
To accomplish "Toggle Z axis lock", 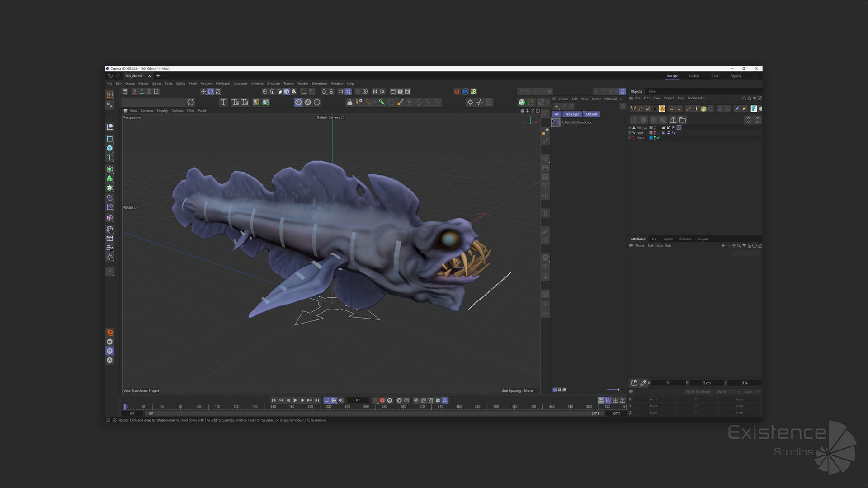I will click(x=149, y=91).
